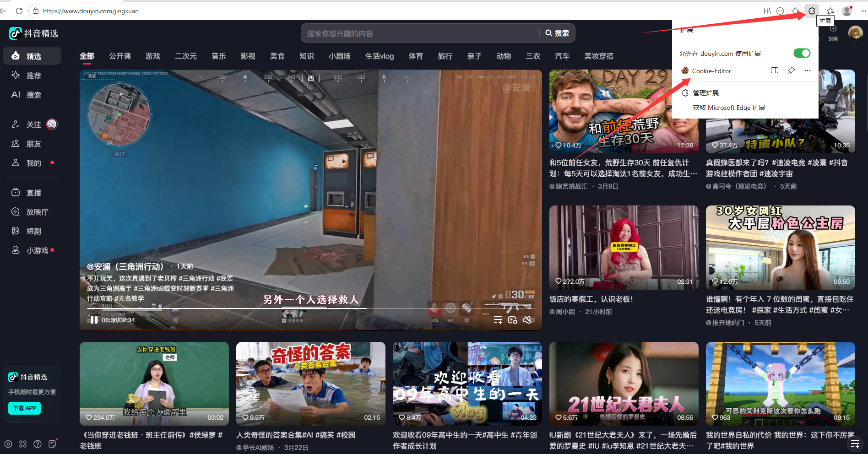Open Cookie-Editor in split screen view
The width and height of the screenshot is (868, 454).
coord(774,70)
